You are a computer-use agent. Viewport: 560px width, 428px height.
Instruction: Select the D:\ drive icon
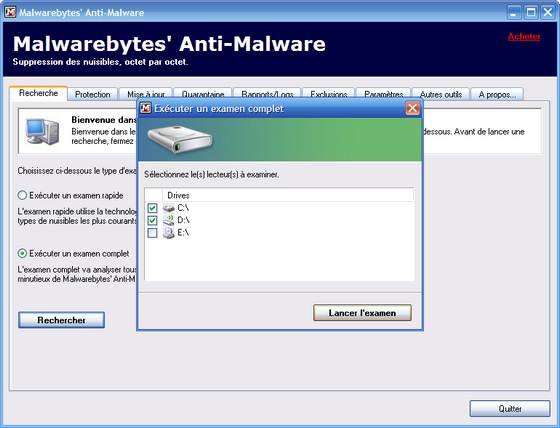coord(169,220)
